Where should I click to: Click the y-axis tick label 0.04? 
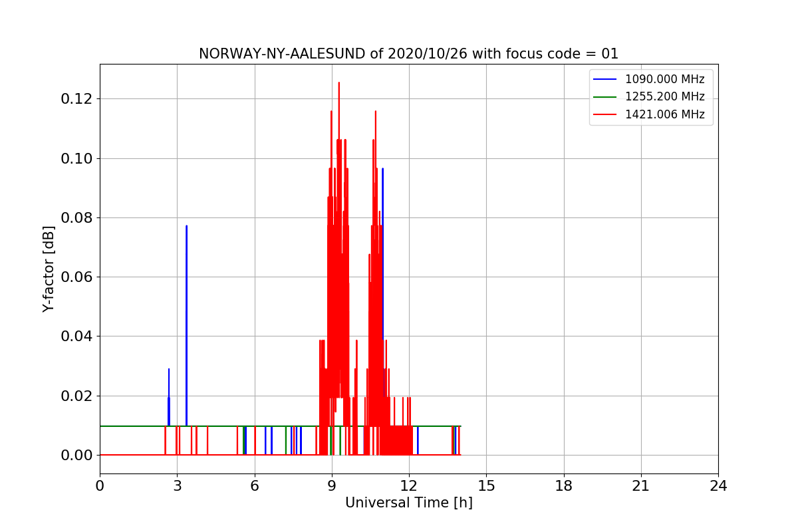tap(76, 336)
